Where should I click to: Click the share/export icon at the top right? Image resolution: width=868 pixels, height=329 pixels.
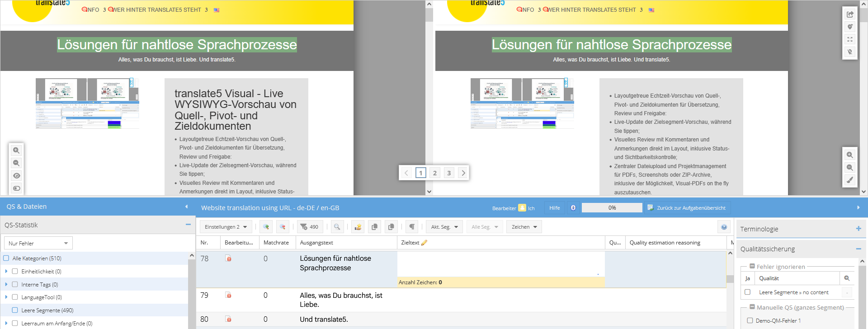click(x=850, y=14)
